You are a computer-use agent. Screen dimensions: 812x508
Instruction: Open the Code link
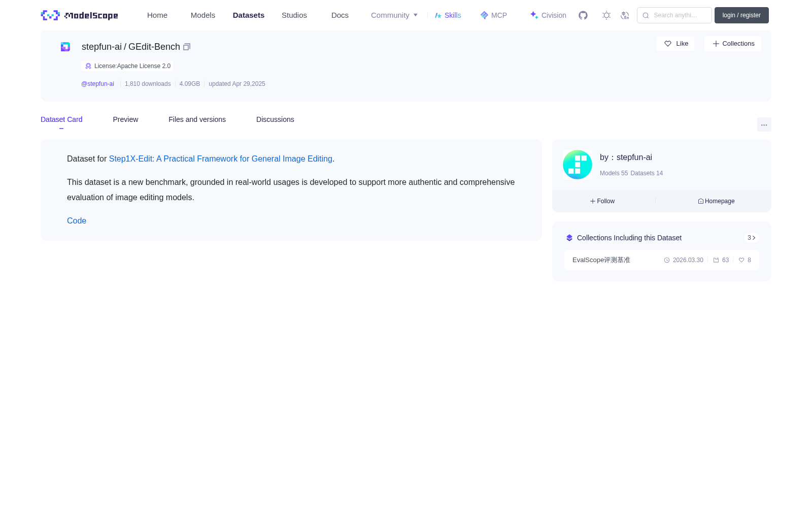[x=77, y=221]
